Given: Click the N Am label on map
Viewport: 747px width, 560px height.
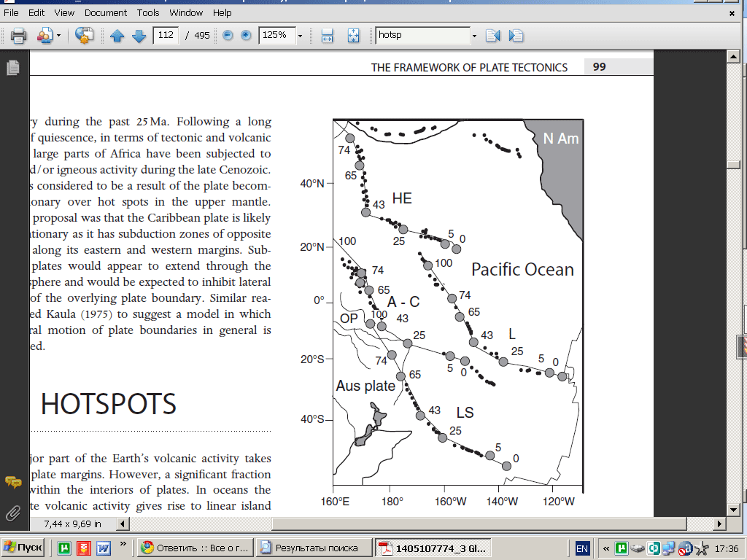Looking at the screenshot, I should [561, 139].
